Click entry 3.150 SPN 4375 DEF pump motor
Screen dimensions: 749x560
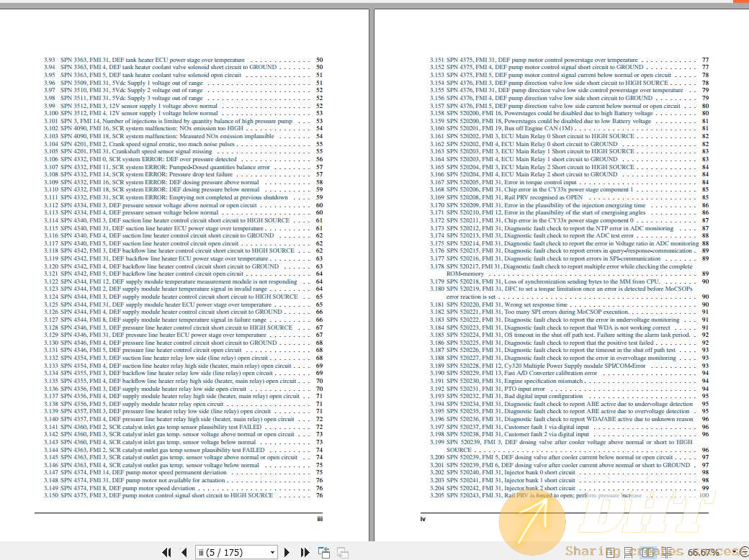click(x=158, y=495)
